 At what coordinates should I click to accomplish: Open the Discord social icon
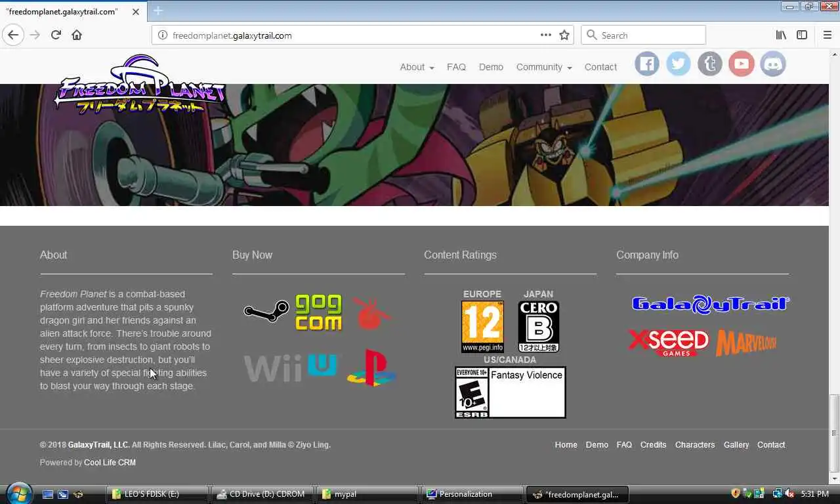point(772,64)
